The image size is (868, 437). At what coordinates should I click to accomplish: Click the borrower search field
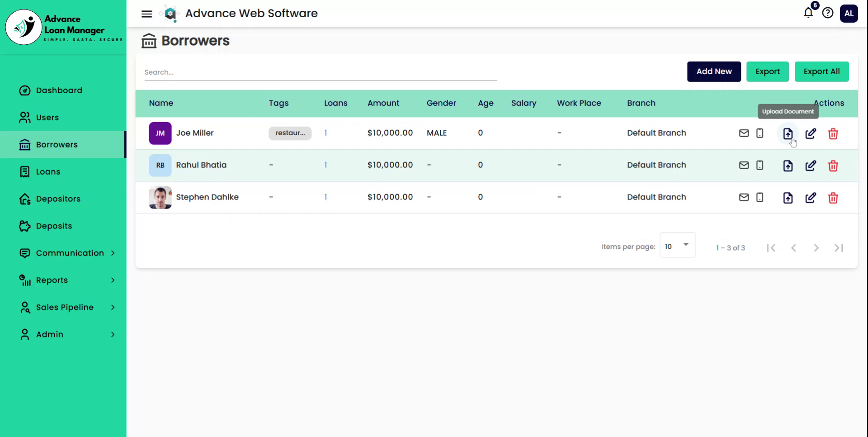coord(320,72)
